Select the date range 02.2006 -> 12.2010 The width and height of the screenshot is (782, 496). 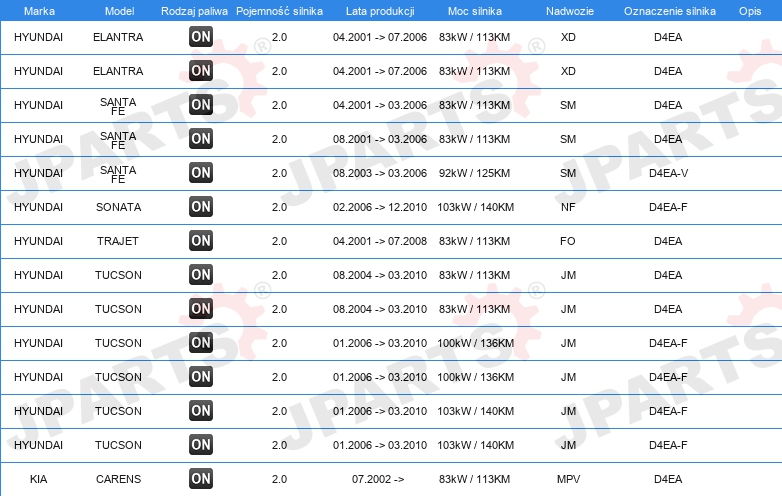pyautogui.click(x=380, y=207)
